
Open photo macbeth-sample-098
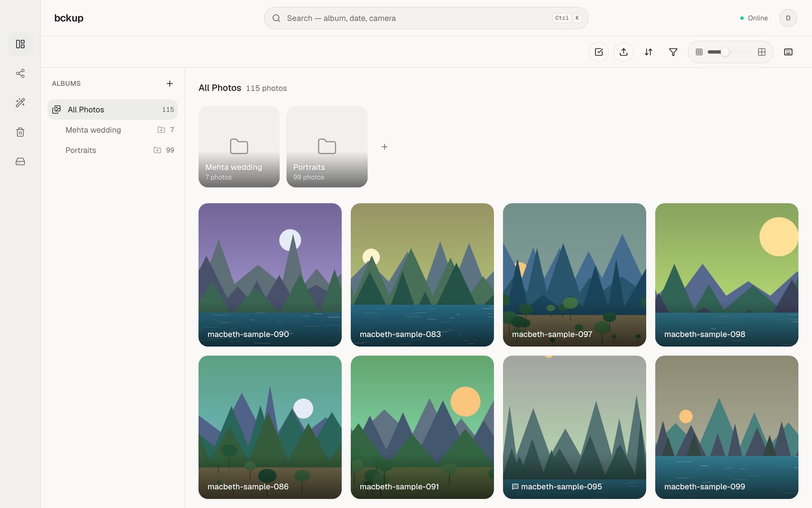click(x=727, y=275)
